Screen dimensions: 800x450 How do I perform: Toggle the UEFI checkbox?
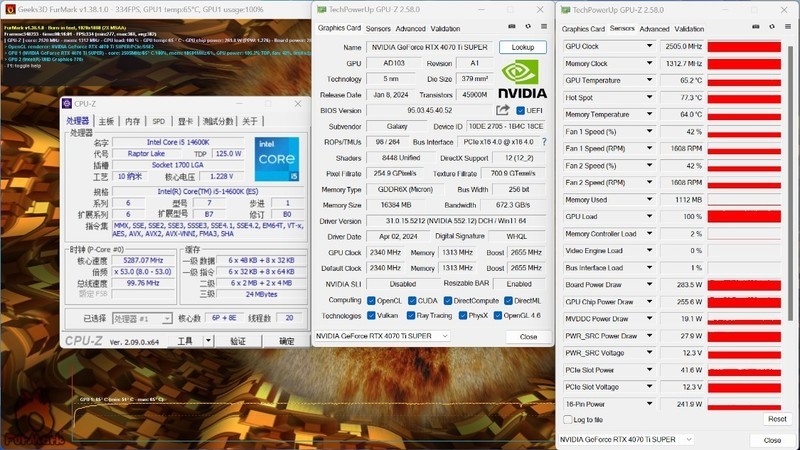tap(520, 110)
